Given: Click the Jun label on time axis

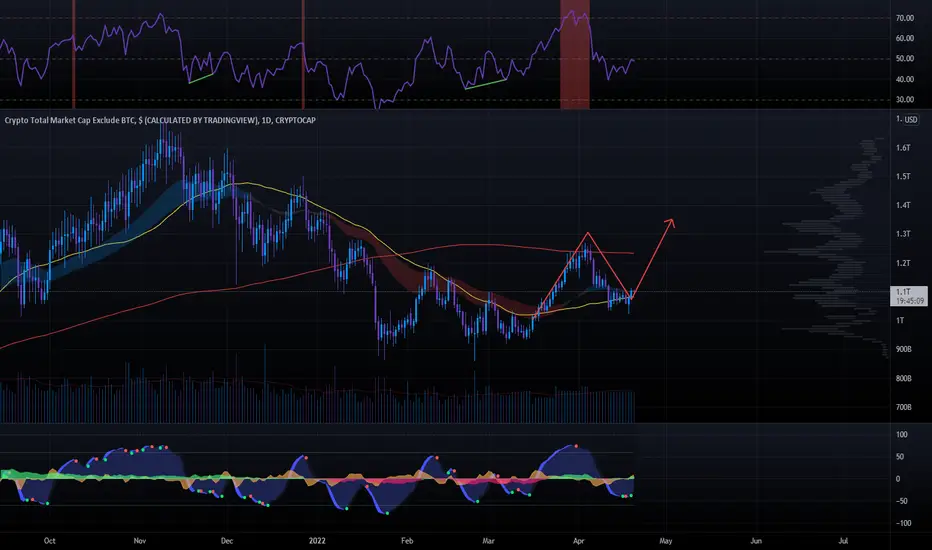Looking at the screenshot, I should pyautogui.click(x=755, y=540).
